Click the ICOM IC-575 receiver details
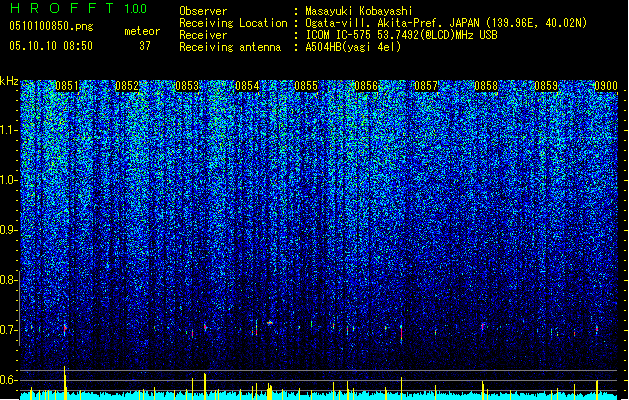This screenshot has width=629, height=400. 401,35
